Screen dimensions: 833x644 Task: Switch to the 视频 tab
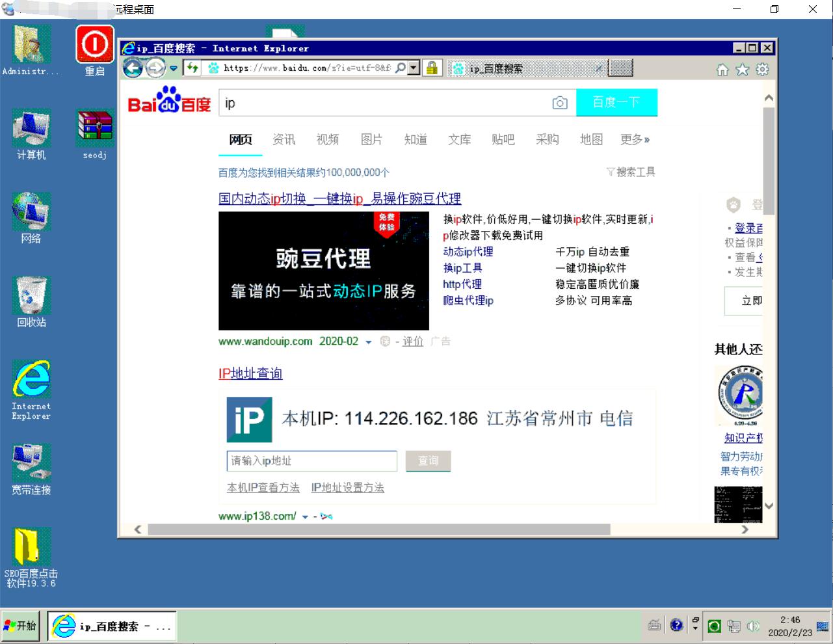click(x=328, y=139)
